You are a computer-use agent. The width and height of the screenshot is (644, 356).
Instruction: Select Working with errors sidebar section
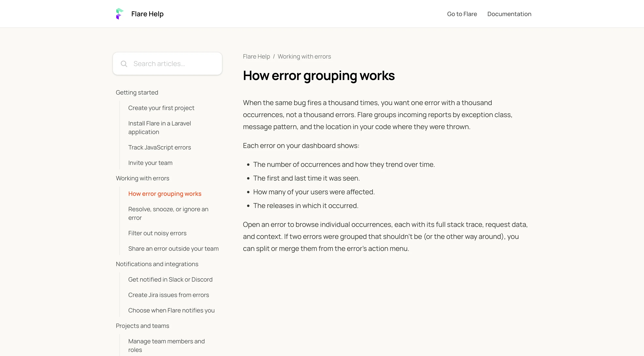(x=142, y=178)
